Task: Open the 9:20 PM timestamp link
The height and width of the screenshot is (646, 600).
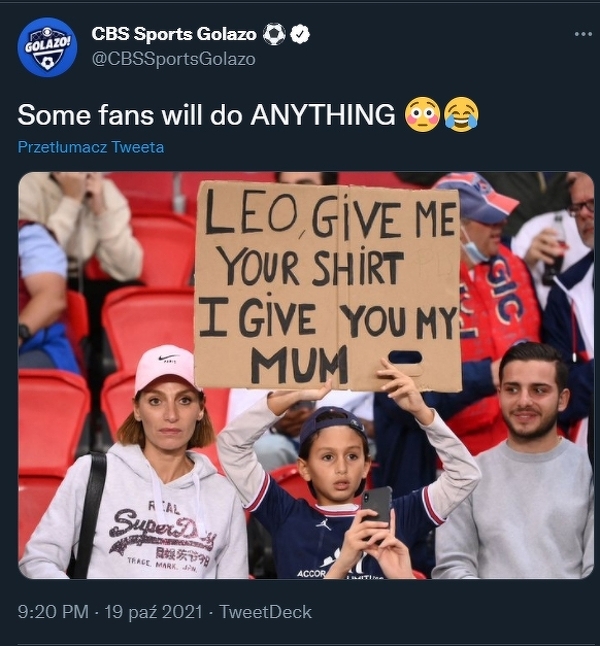Action: [53, 612]
